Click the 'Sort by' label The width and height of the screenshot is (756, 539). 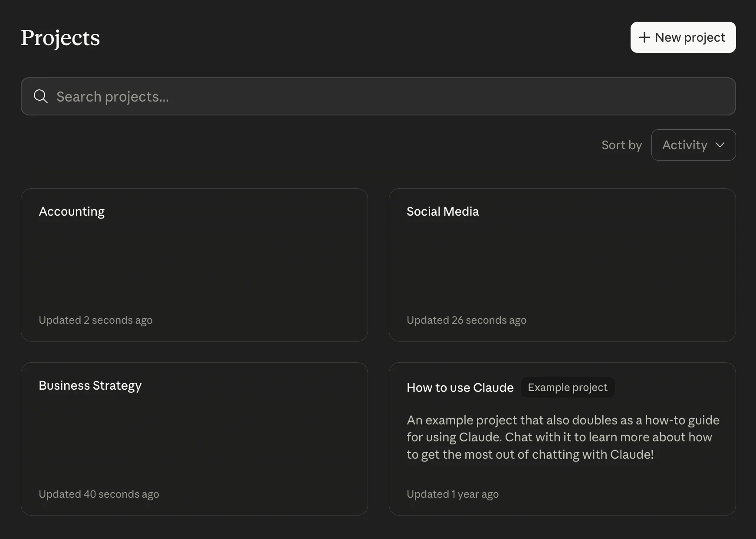pos(621,145)
